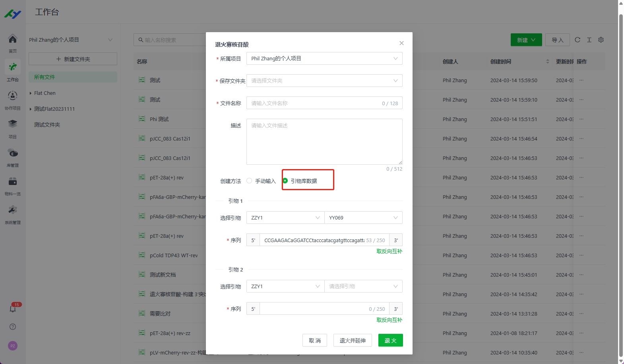
Task: Open the 物料一览 sidebar icon
Action: click(x=13, y=182)
